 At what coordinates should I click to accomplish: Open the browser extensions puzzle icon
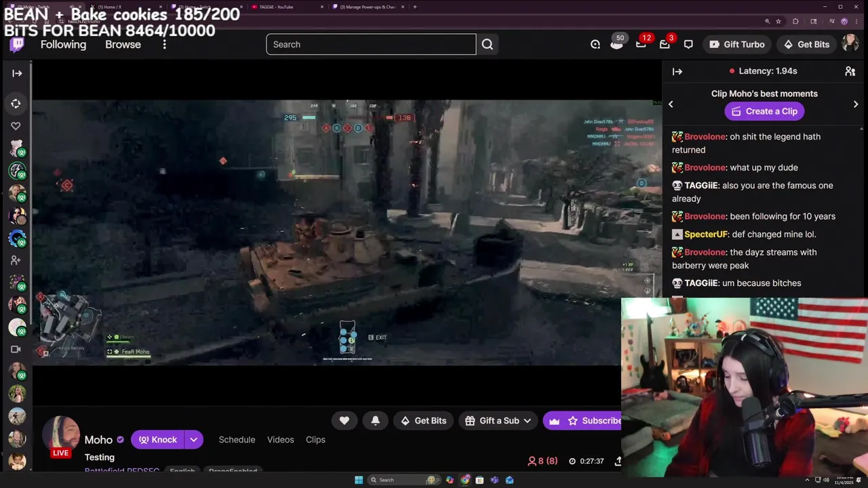tap(795, 22)
